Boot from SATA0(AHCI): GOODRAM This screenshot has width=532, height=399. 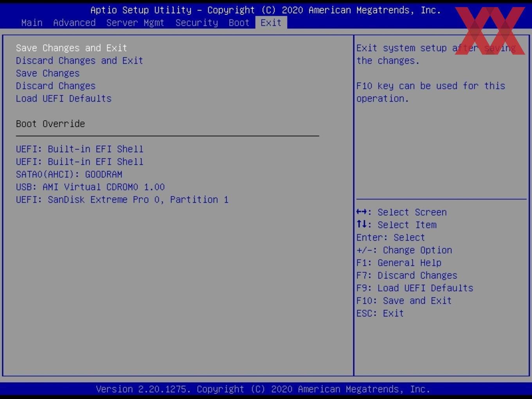click(69, 174)
